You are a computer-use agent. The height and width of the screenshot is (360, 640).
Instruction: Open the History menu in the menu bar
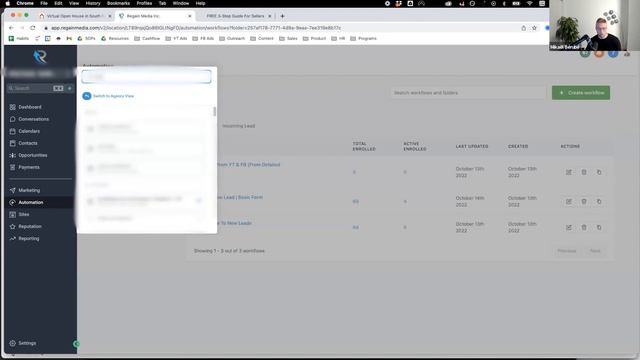[93, 3]
